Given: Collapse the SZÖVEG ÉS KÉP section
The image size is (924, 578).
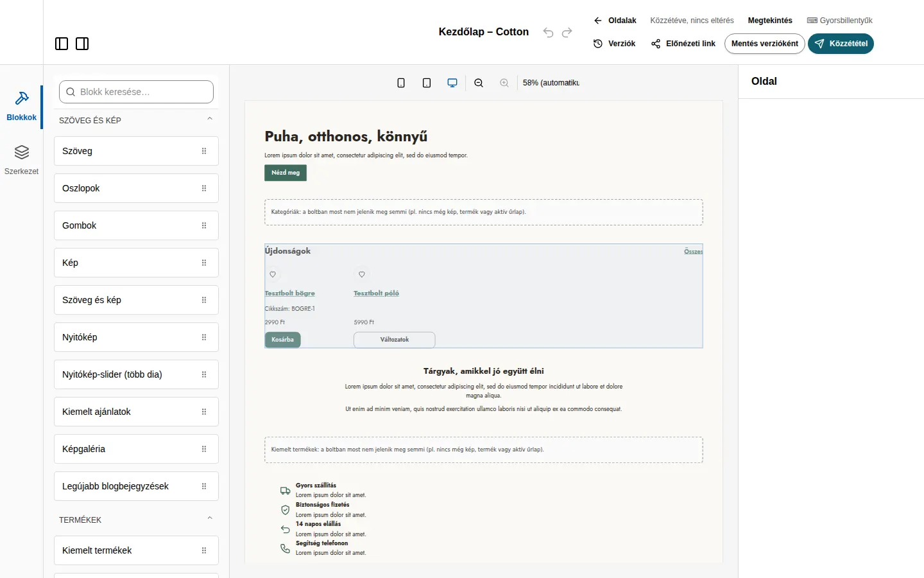Looking at the screenshot, I should (x=210, y=119).
